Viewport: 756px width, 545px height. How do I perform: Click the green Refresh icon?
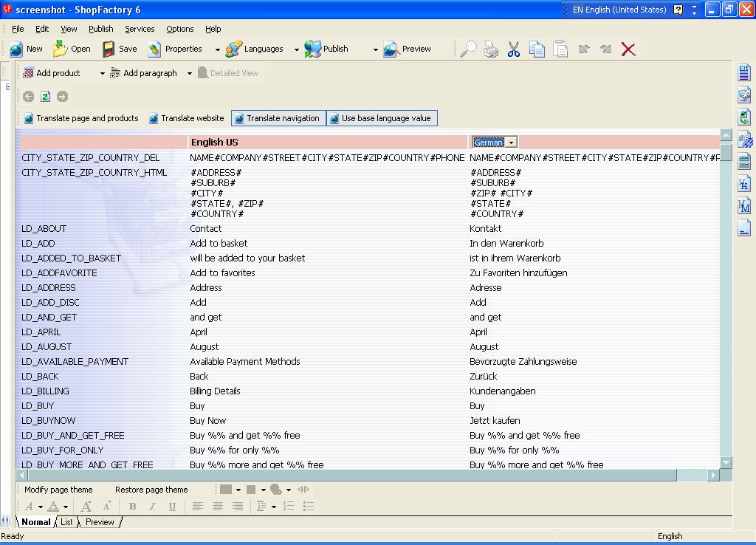click(x=45, y=96)
